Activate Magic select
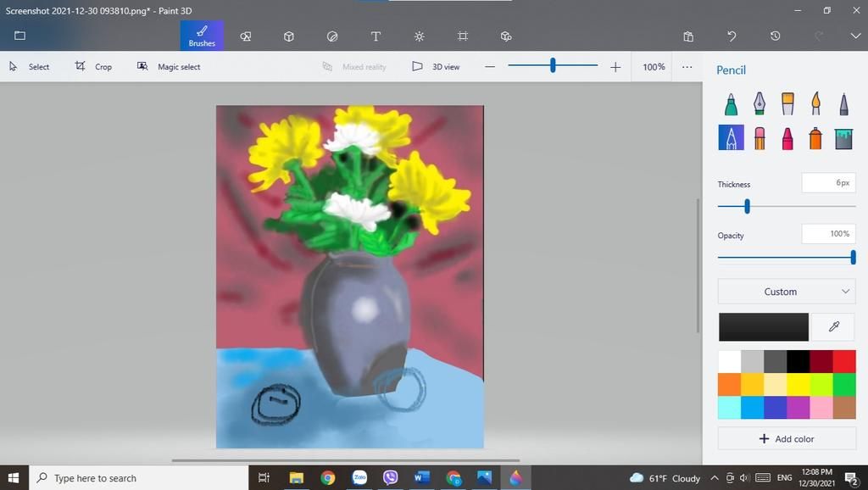868x490 pixels. (169, 66)
